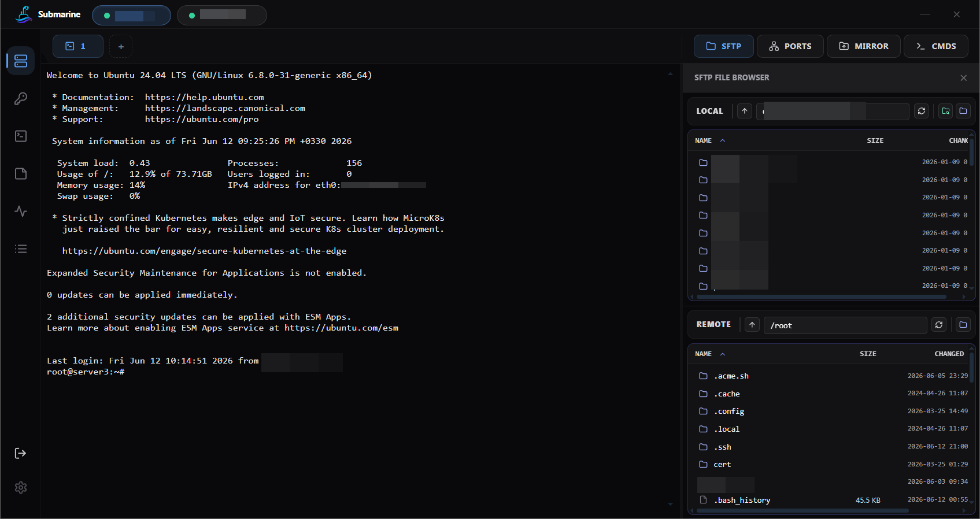This screenshot has width=980, height=519.
Task: Switch to the SFTP tab
Action: click(x=724, y=46)
